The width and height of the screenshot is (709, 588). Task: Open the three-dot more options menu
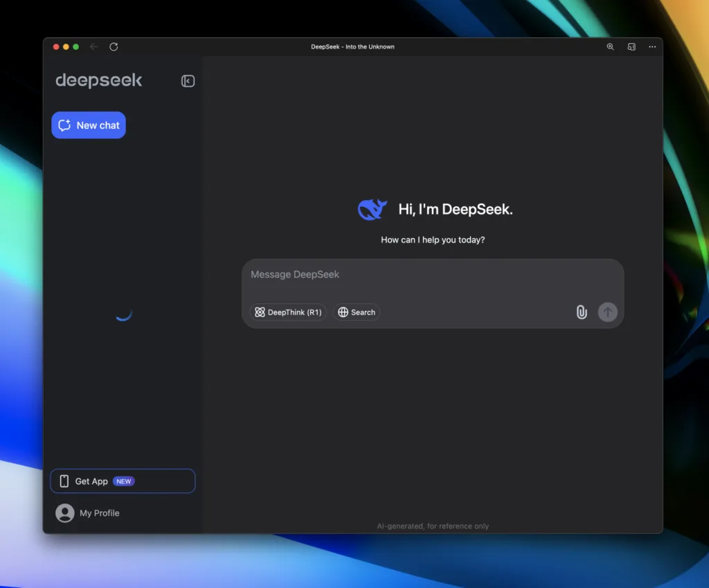tap(652, 46)
